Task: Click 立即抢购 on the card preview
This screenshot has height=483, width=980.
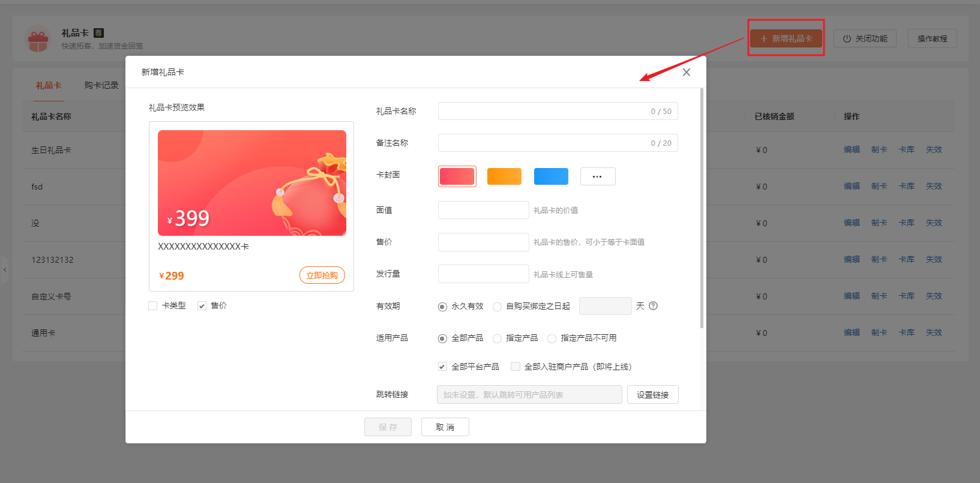Action: point(322,275)
